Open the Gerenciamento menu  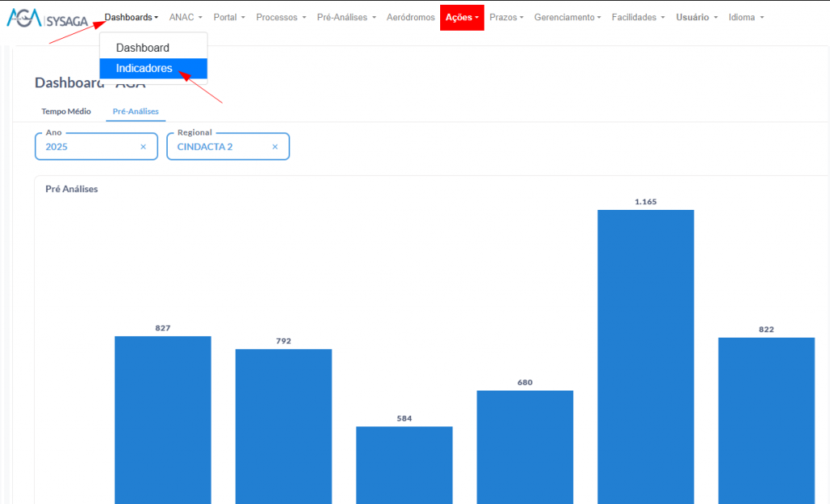click(567, 17)
